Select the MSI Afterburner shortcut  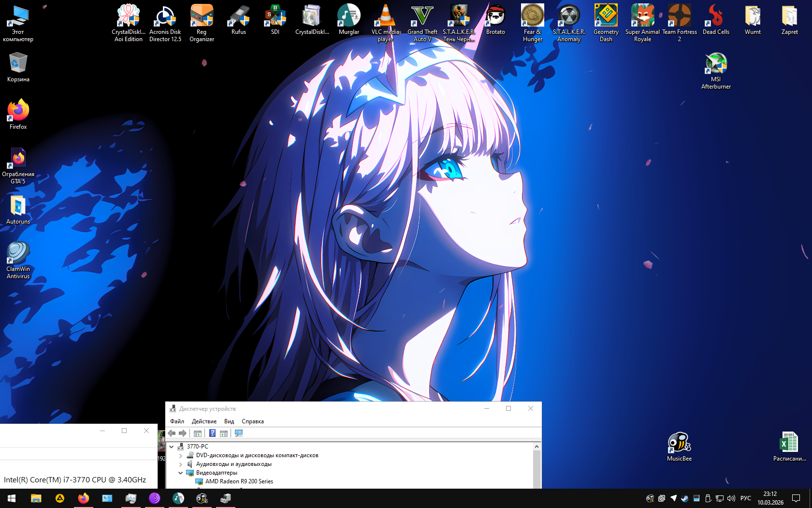[x=716, y=71]
